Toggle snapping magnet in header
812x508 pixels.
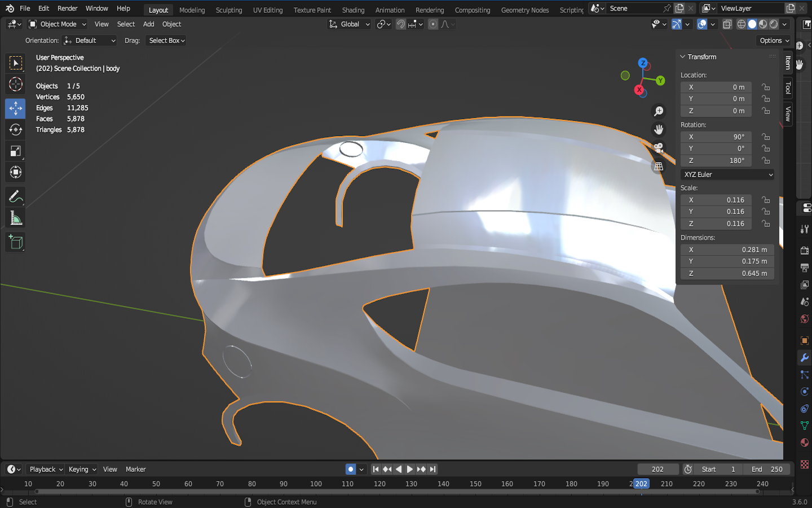pyautogui.click(x=401, y=24)
